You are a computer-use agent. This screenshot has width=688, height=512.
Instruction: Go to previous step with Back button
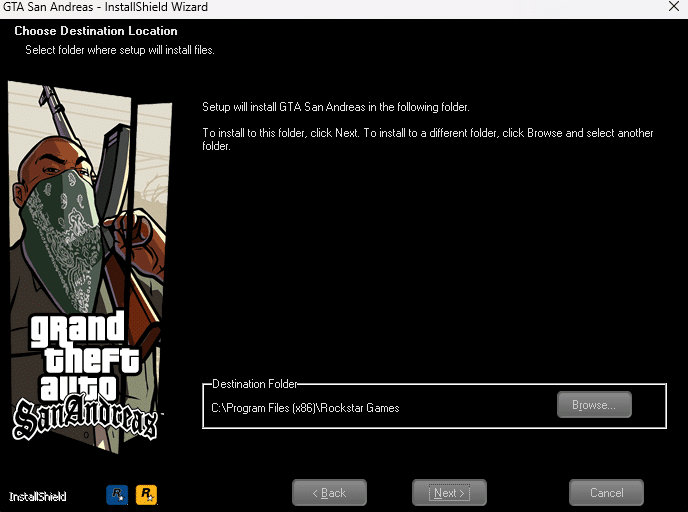[329, 493]
